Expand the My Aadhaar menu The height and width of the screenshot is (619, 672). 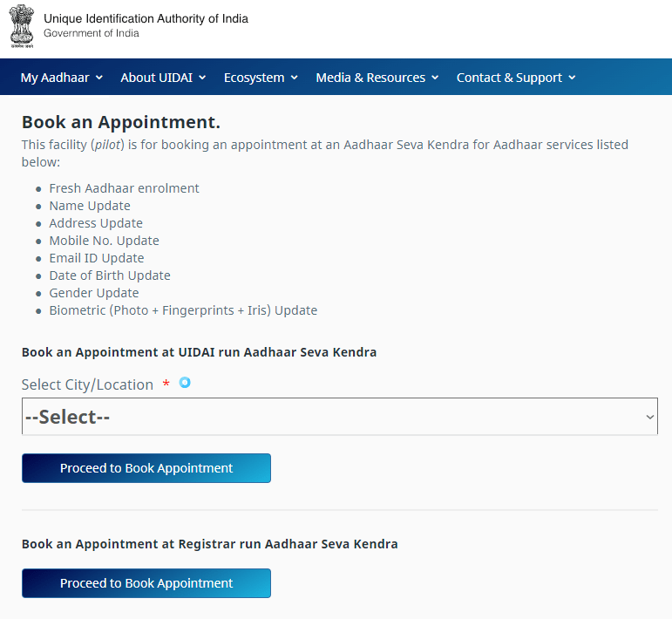tap(62, 78)
